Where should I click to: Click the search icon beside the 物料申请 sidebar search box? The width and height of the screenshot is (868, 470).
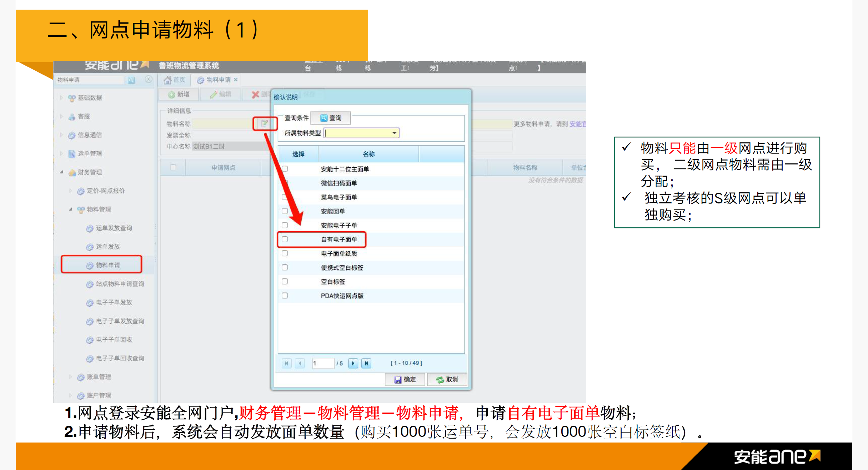tap(131, 80)
